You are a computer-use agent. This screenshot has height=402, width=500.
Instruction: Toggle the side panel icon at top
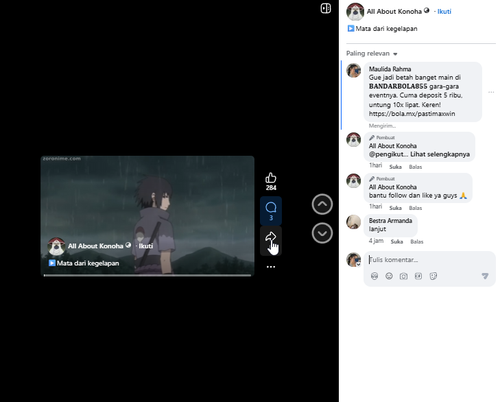click(326, 8)
